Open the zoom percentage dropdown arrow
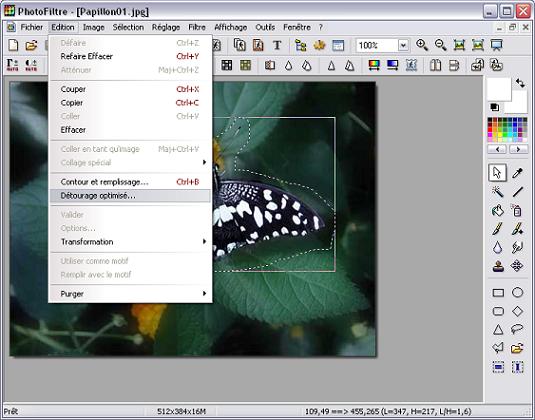Image resolution: width=535 pixels, height=420 pixels. point(403,45)
